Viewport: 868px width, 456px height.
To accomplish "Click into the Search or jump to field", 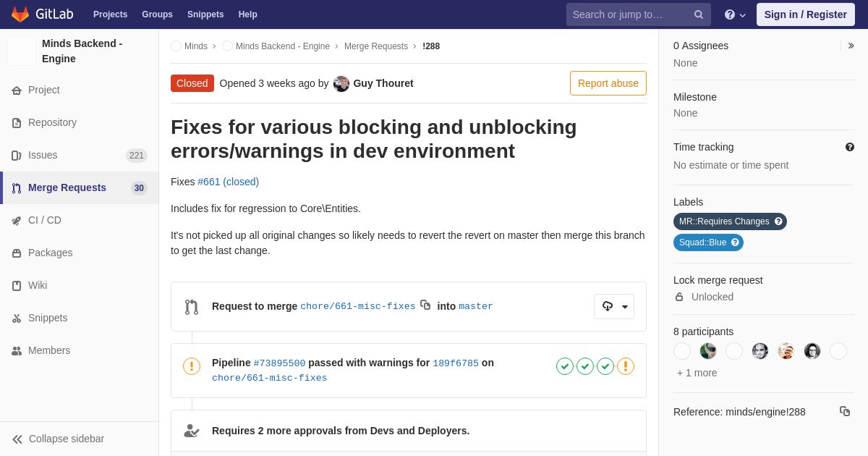I will coord(629,14).
